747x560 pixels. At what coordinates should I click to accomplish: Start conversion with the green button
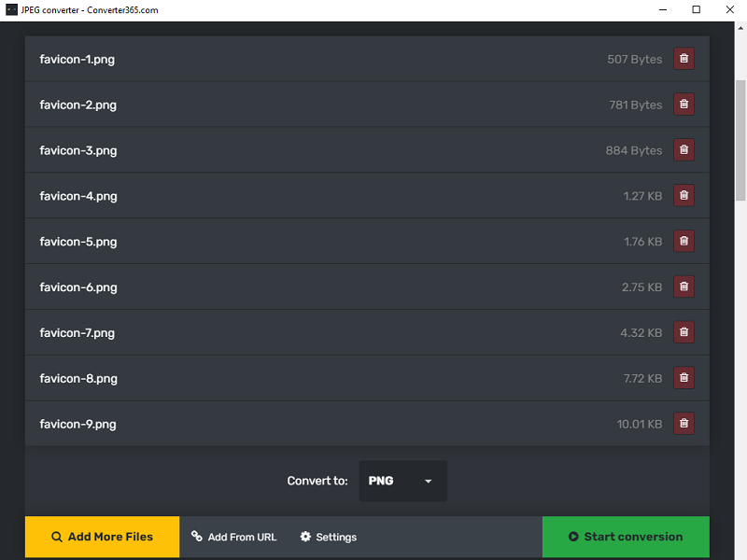(626, 537)
